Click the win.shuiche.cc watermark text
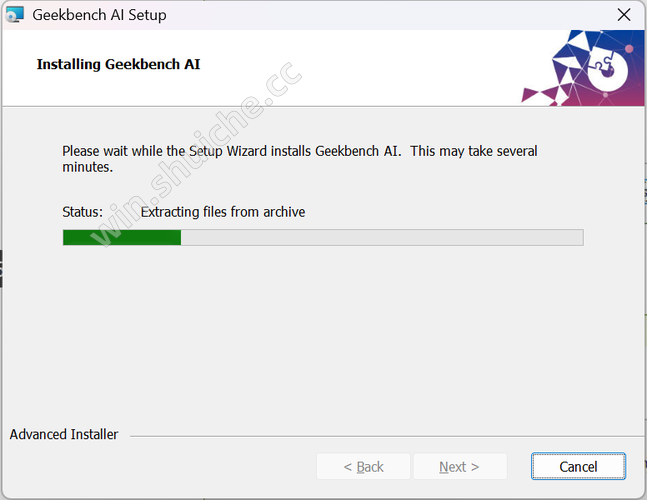The image size is (647, 500). (196, 155)
